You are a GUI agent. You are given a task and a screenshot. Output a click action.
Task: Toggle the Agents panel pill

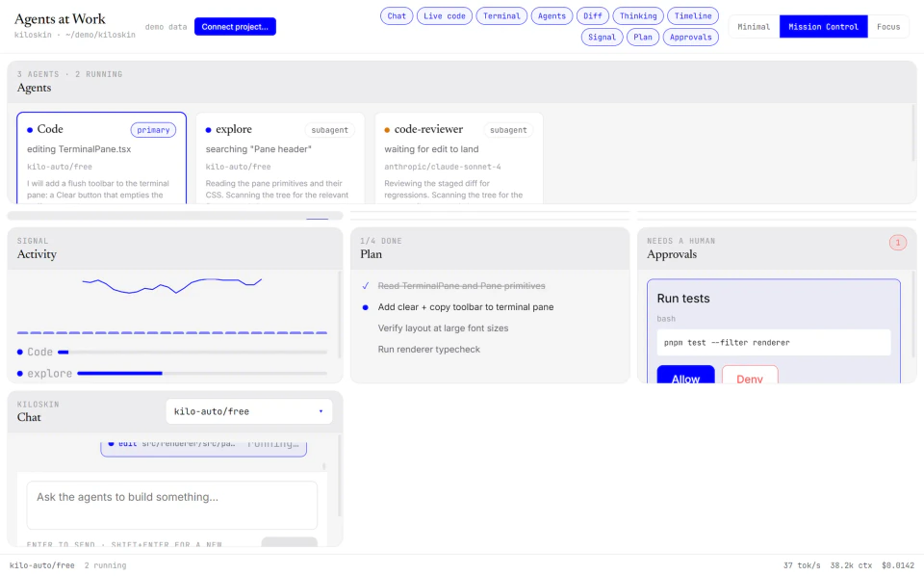[x=552, y=16]
